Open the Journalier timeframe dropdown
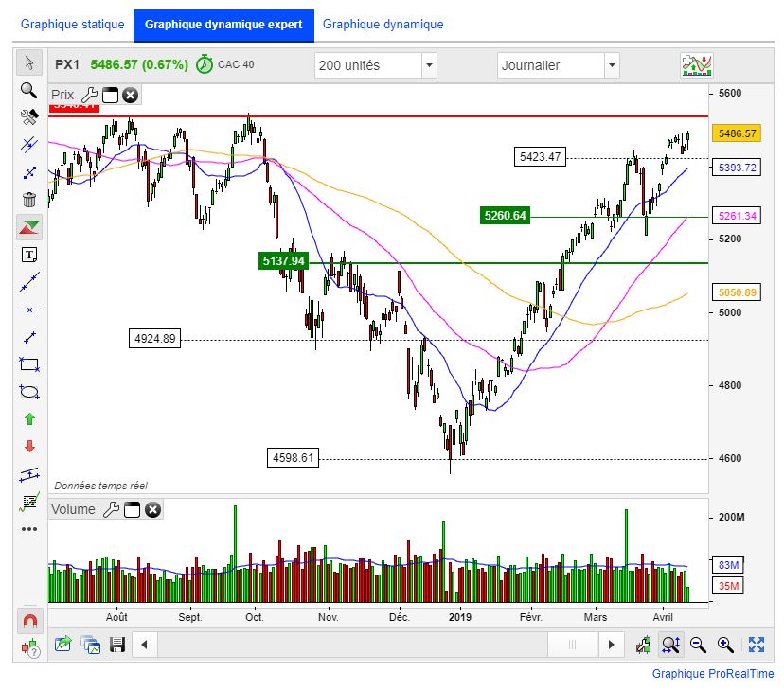784x690 pixels. point(611,65)
